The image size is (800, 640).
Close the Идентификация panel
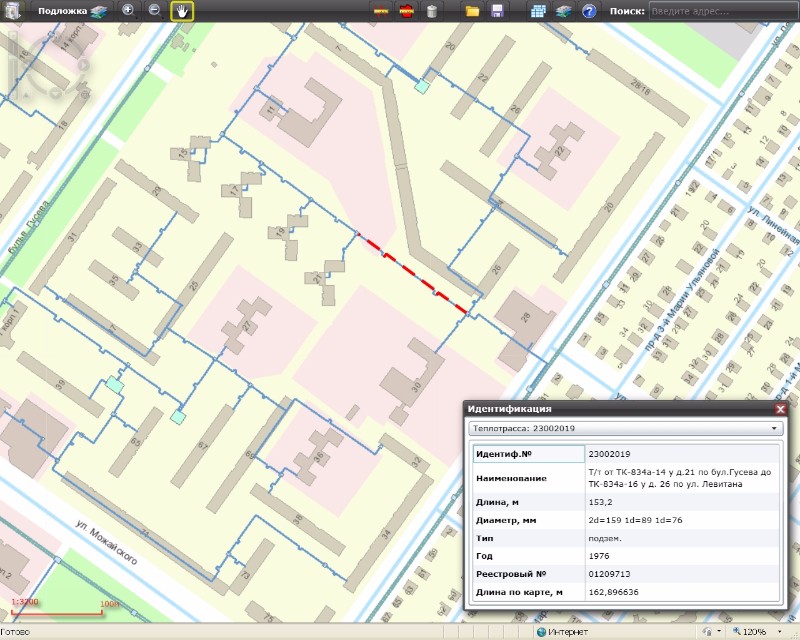coord(780,409)
